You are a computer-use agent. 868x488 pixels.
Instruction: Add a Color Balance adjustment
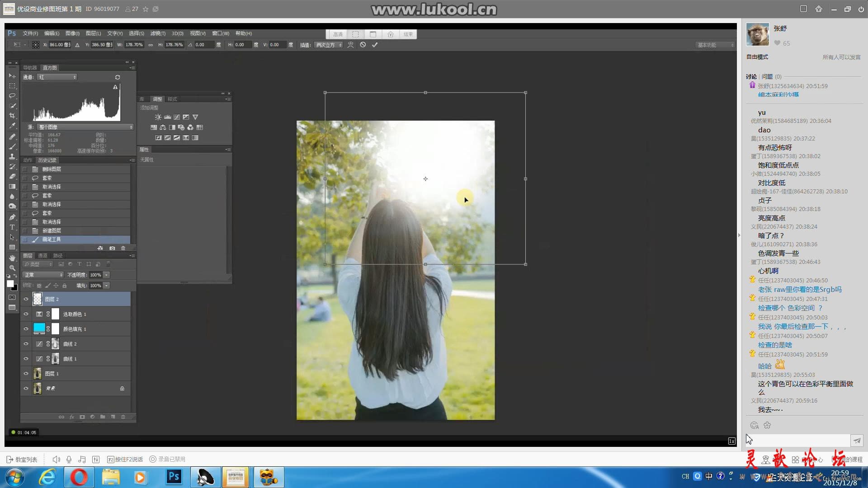[x=163, y=127]
